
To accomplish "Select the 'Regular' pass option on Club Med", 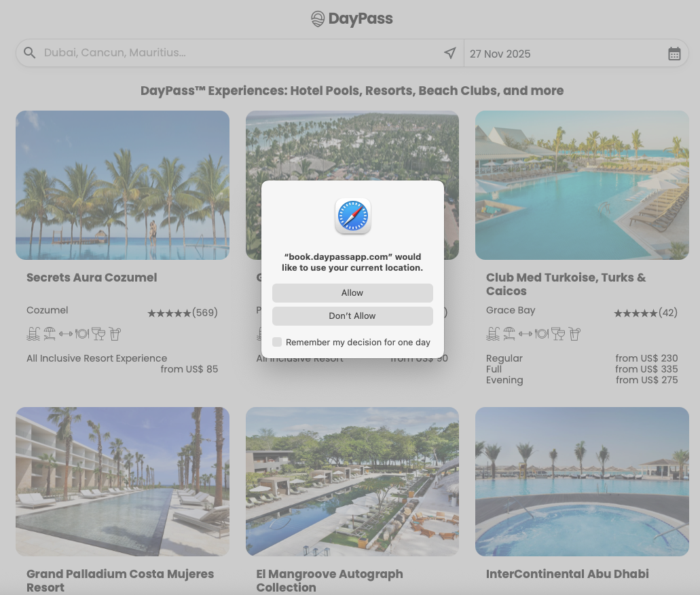I will point(504,359).
